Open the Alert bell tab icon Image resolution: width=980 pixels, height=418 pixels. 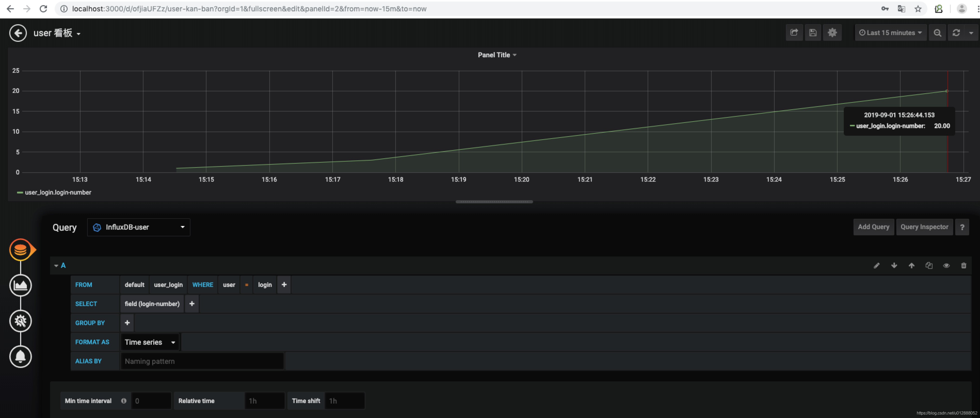(21, 356)
